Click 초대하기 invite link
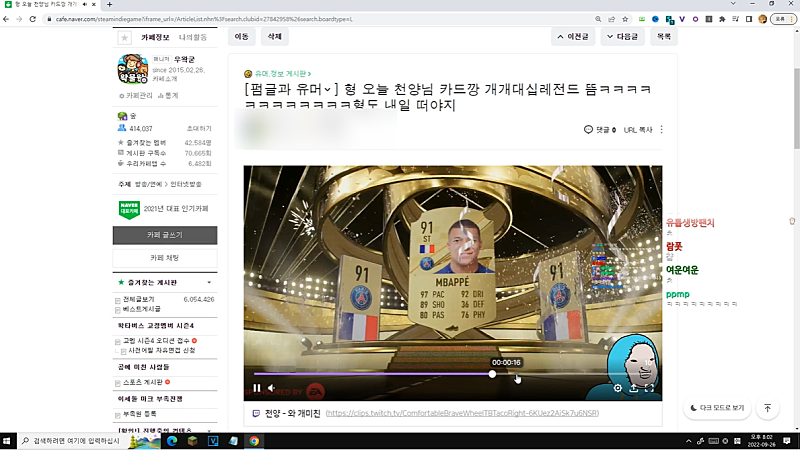The height and width of the screenshot is (450, 800). 199,129
